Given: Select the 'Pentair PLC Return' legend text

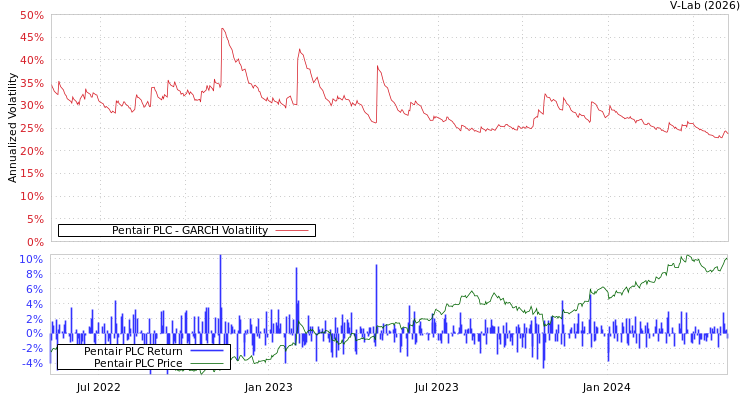Looking at the screenshot, I should 133,351.
